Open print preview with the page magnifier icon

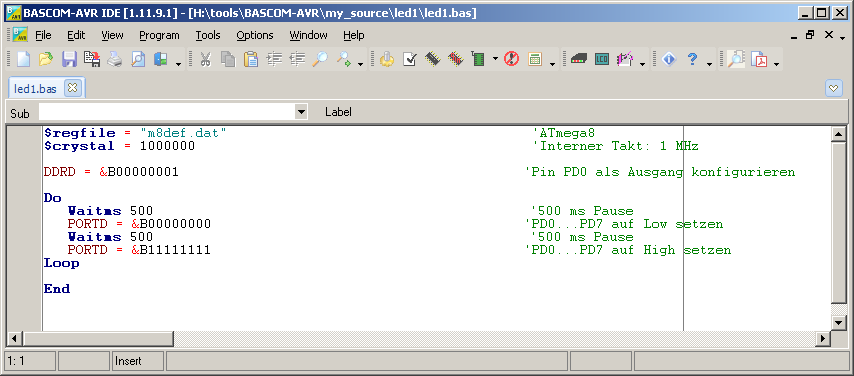(138, 59)
